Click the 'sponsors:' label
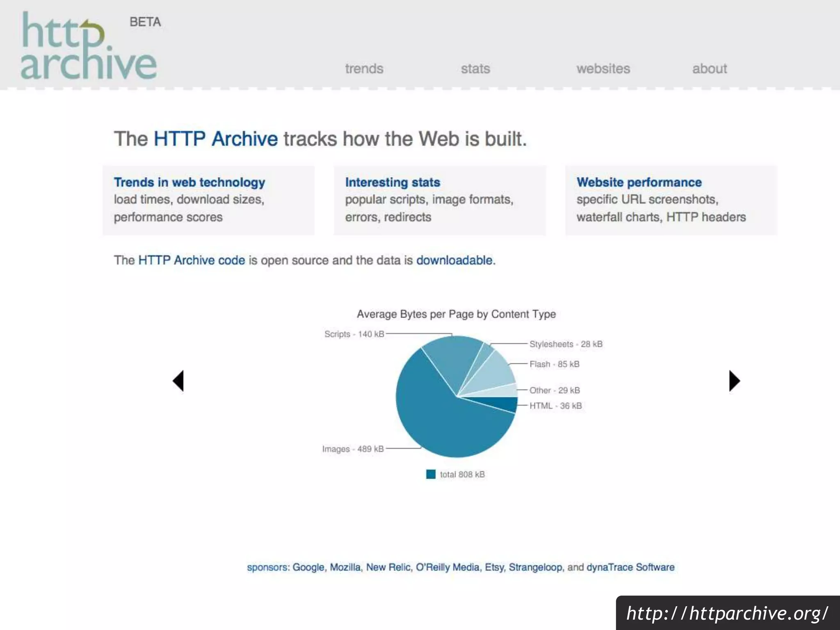 click(x=268, y=567)
